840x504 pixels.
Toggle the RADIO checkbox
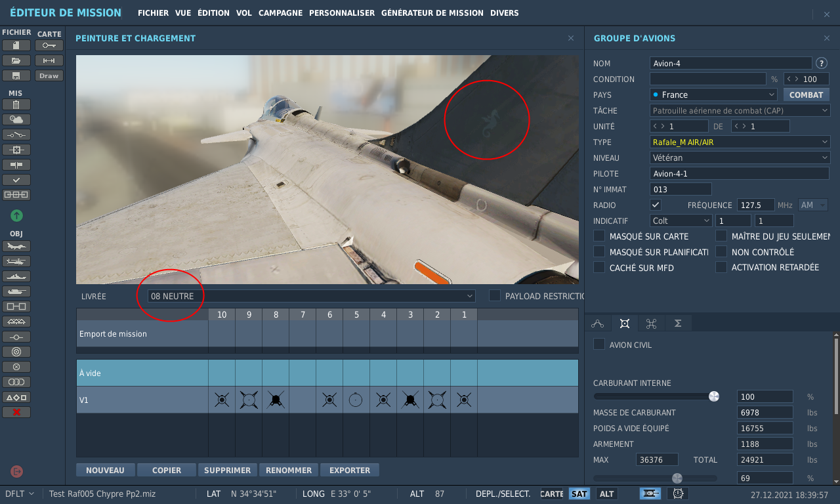point(656,205)
